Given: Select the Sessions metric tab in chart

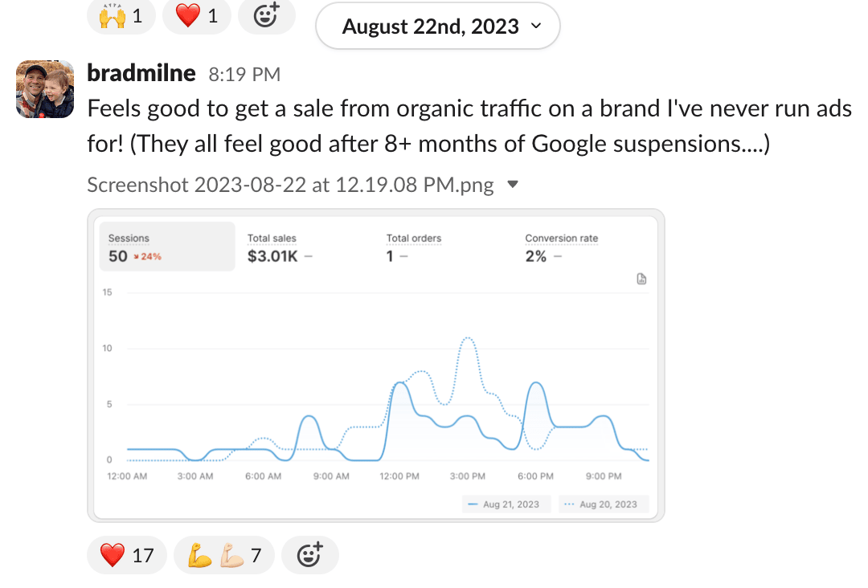Looking at the screenshot, I should tap(167, 247).
